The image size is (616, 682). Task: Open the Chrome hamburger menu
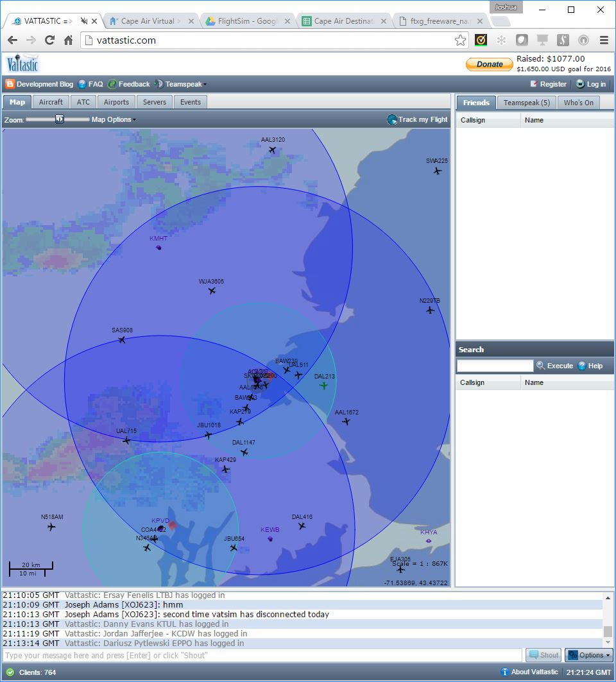[604, 40]
